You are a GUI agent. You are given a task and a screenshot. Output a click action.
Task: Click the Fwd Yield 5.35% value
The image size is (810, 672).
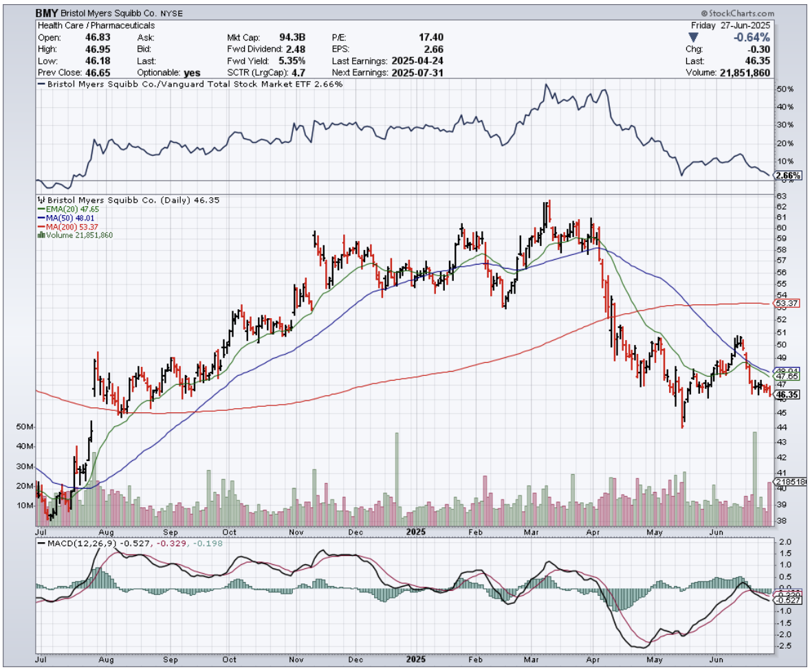(292, 61)
